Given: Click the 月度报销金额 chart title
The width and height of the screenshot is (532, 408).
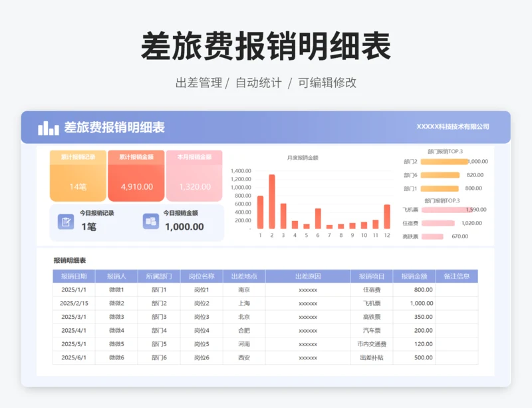Looking at the screenshot, I should (x=303, y=158).
